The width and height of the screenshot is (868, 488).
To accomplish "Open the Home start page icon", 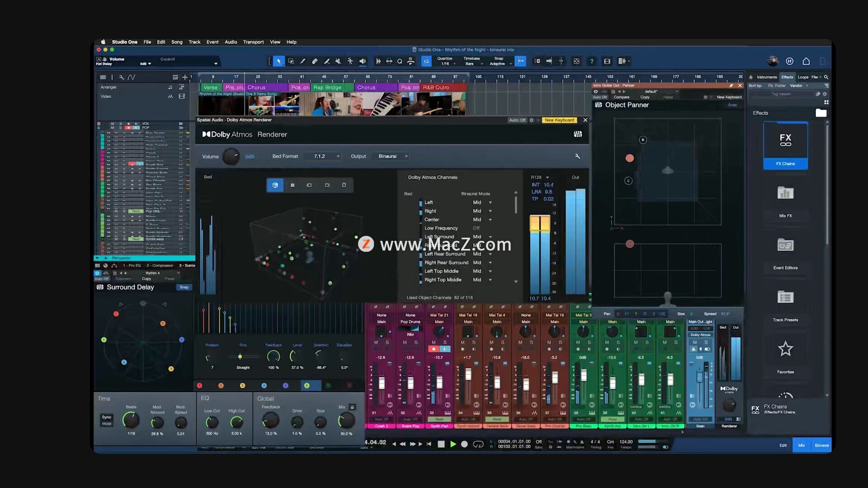I will coord(806,61).
